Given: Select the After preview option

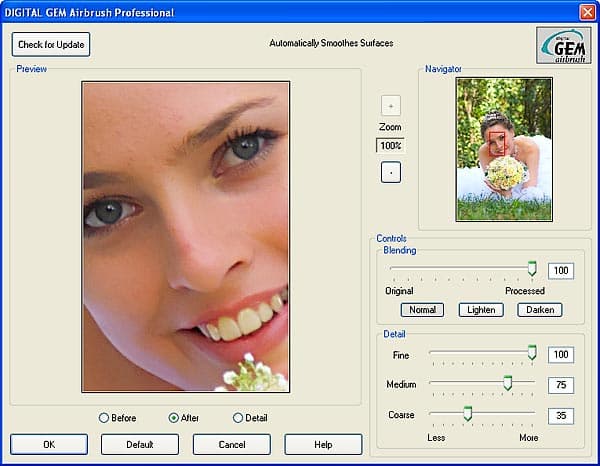Looking at the screenshot, I should click(x=184, y=418).
